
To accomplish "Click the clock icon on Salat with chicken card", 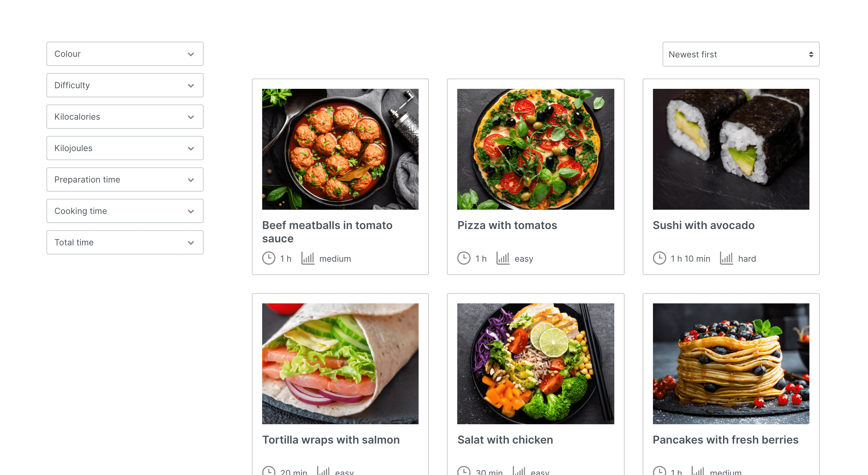I will coord(464,471).
